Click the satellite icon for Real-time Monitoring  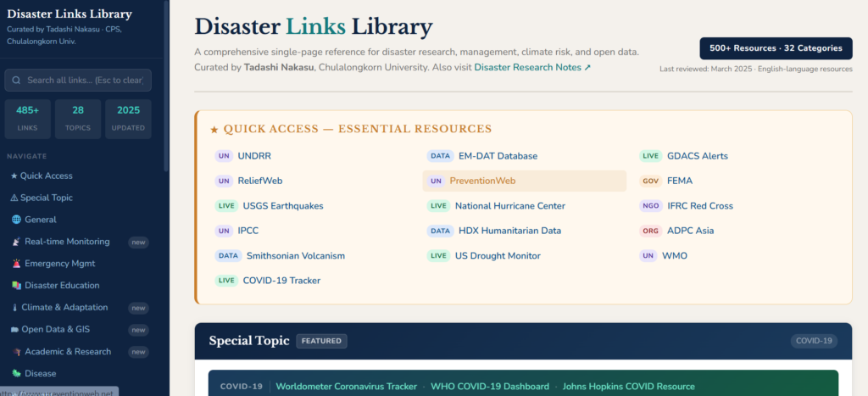pyautogui.click(x=16, y=242)
